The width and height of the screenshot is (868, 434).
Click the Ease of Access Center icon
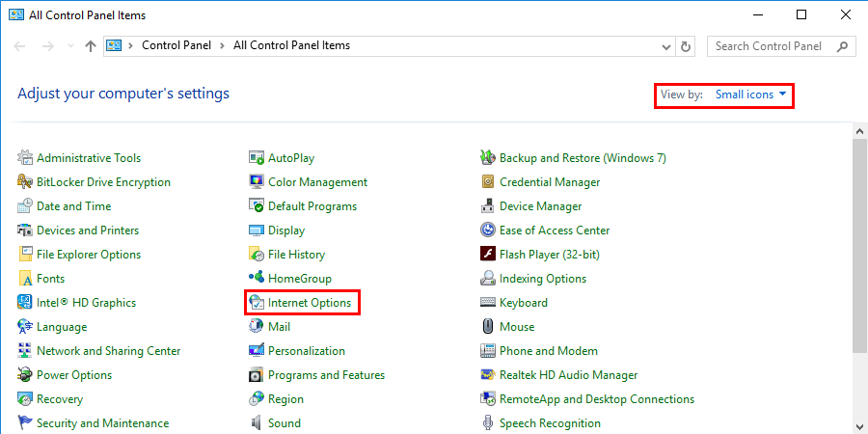click(488, 231)
